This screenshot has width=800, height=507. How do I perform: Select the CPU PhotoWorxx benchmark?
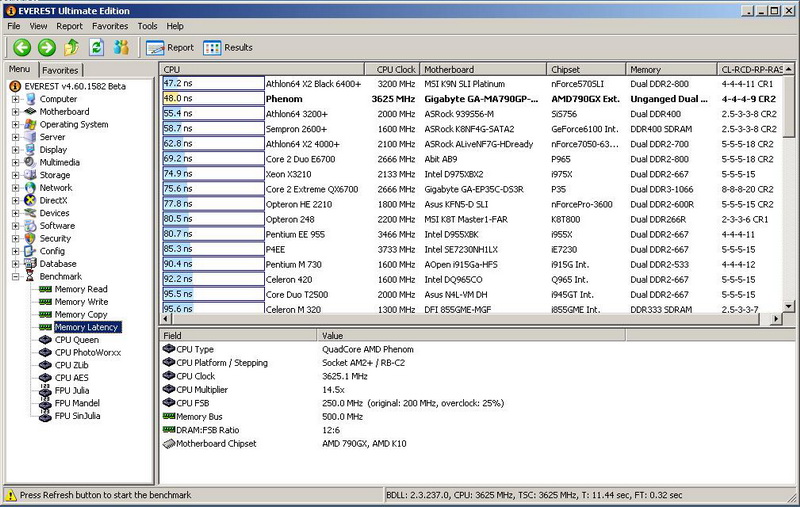(x=88, y=352)
